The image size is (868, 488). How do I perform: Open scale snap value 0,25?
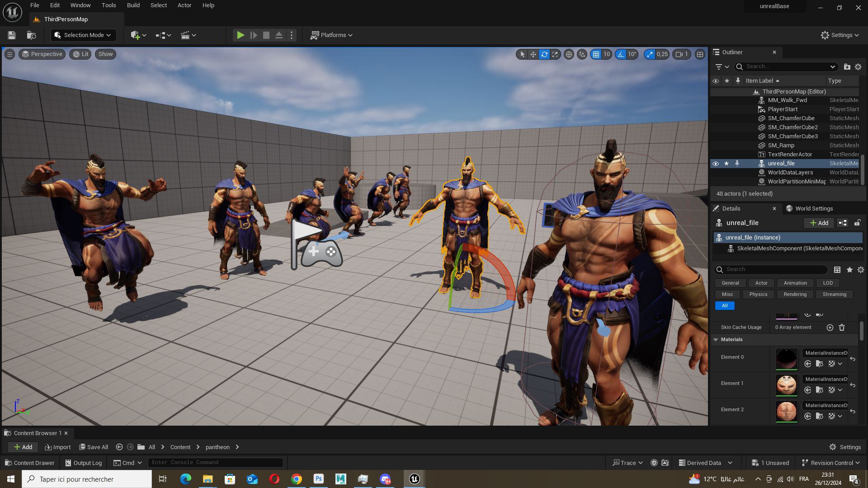coord(662,54)
